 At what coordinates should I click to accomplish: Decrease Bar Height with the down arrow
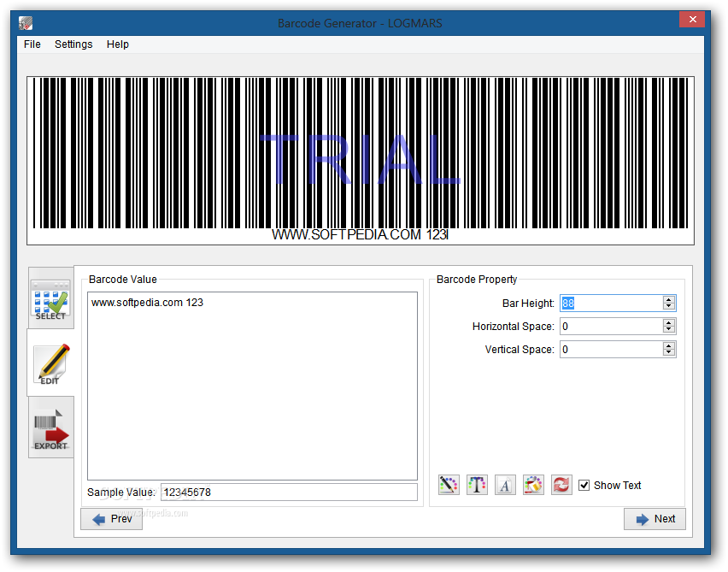pyautogui.click(x=668, y=306)
